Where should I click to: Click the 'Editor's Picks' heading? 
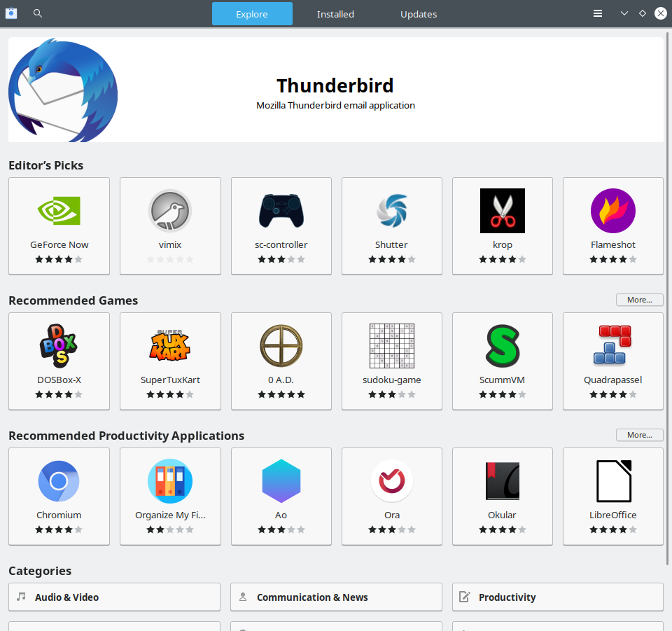(46, 165)
